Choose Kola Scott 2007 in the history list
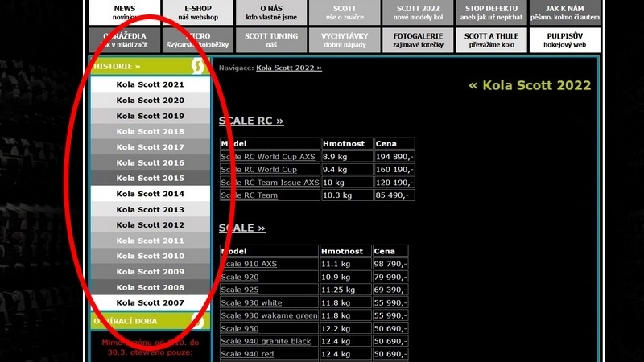This screenshot has height=362, width=644. (151, 303)
